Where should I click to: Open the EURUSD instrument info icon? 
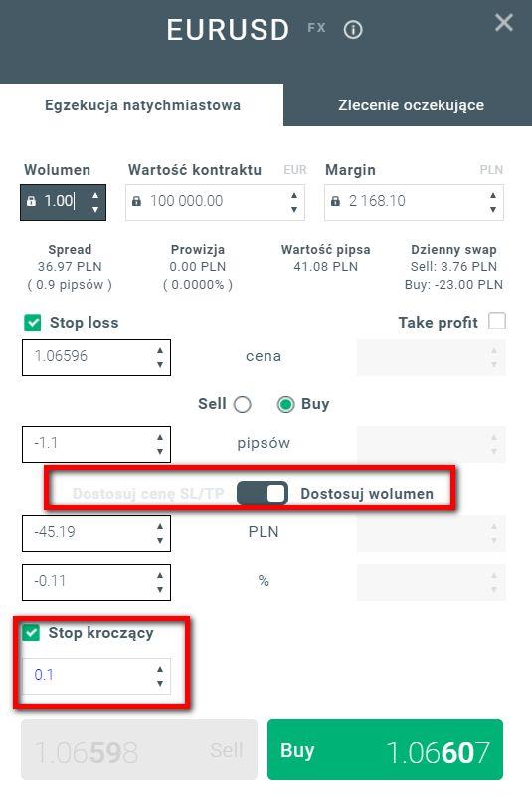click(353, 30)
